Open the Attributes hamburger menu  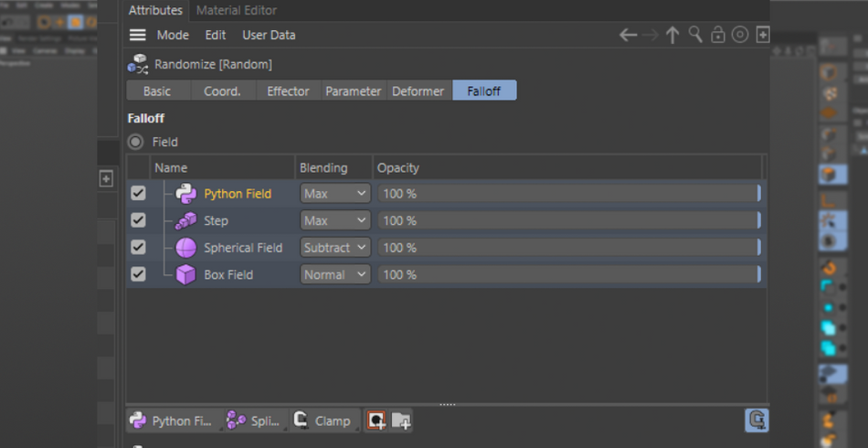(x=137, y=36)
